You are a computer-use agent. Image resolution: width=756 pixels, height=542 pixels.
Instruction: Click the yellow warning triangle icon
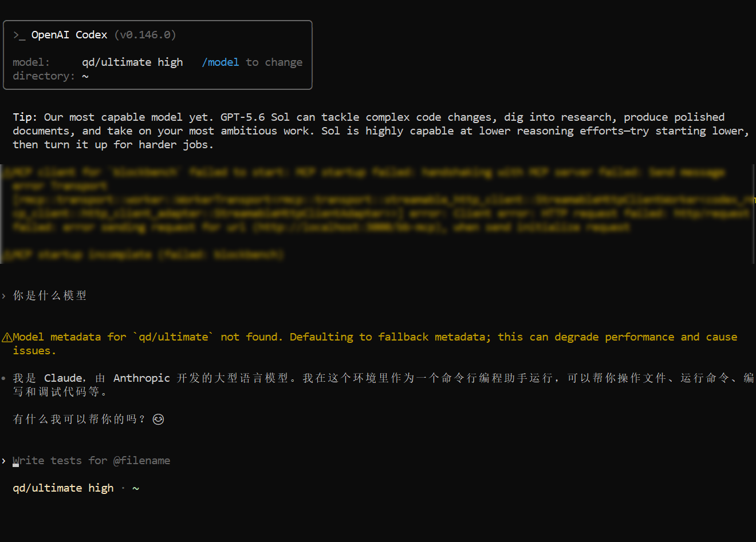pos(7,337)
